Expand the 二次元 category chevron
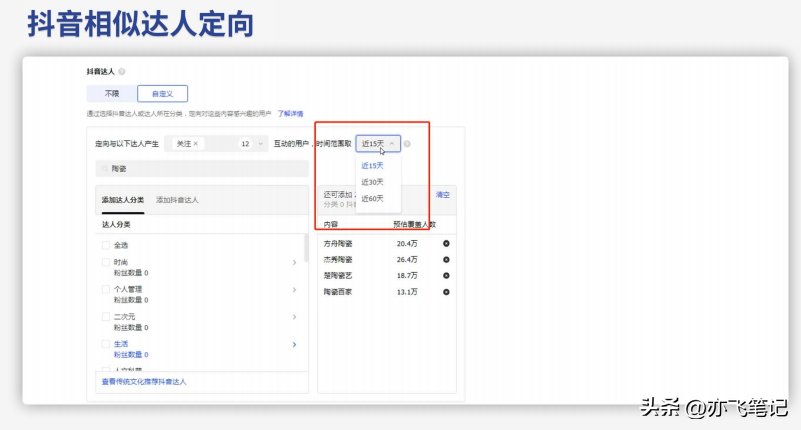Screen dimensions: 801x430 (x=294, y=317)
